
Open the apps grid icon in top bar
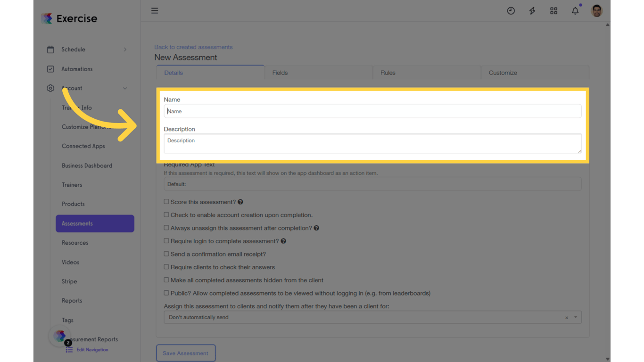point(553,10)
